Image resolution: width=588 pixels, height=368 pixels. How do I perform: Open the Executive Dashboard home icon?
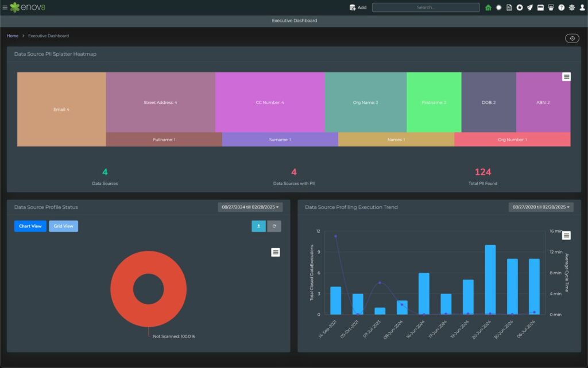(x=488, y=7)
